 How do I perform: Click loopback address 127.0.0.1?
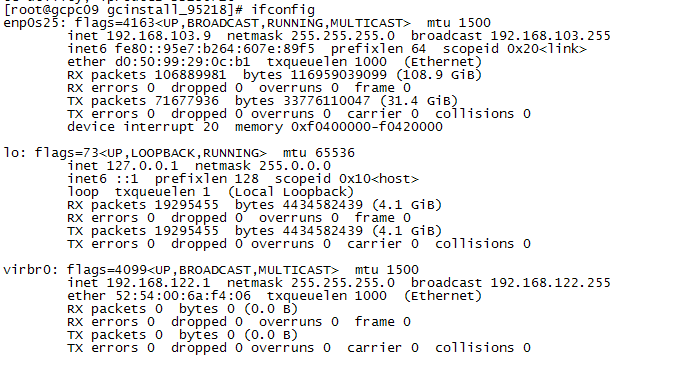(x=142, y=166)
